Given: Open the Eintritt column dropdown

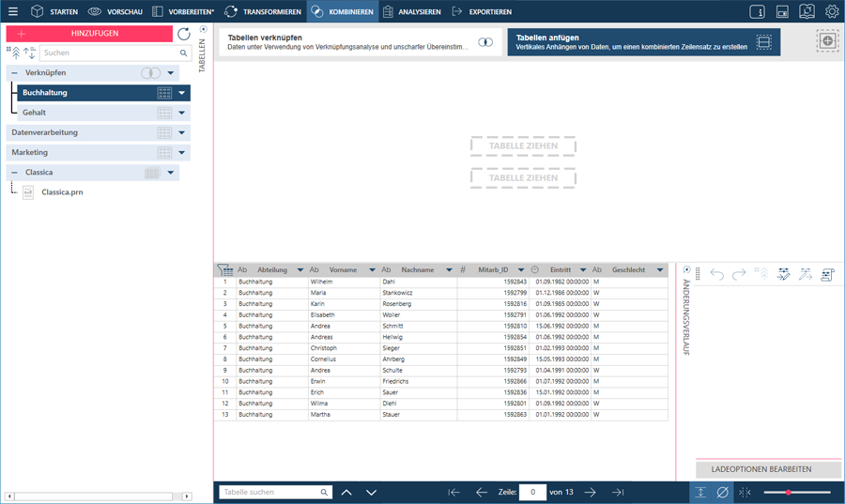Looking at the screenshot, I should [583, 269].
